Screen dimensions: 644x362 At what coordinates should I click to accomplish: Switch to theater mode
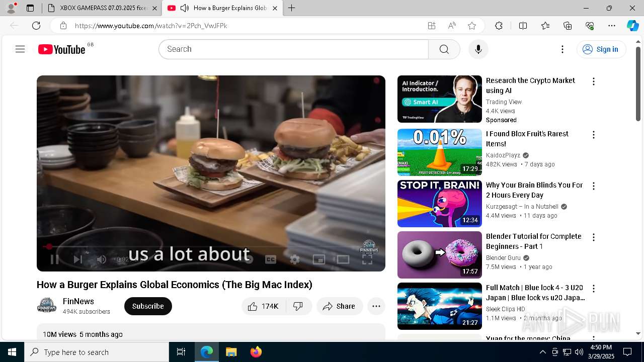(x=343, y=259)
